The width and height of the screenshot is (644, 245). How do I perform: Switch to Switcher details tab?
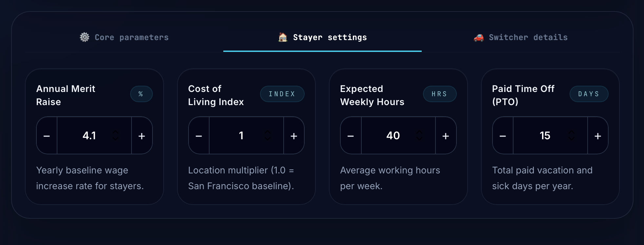(521, 37)
